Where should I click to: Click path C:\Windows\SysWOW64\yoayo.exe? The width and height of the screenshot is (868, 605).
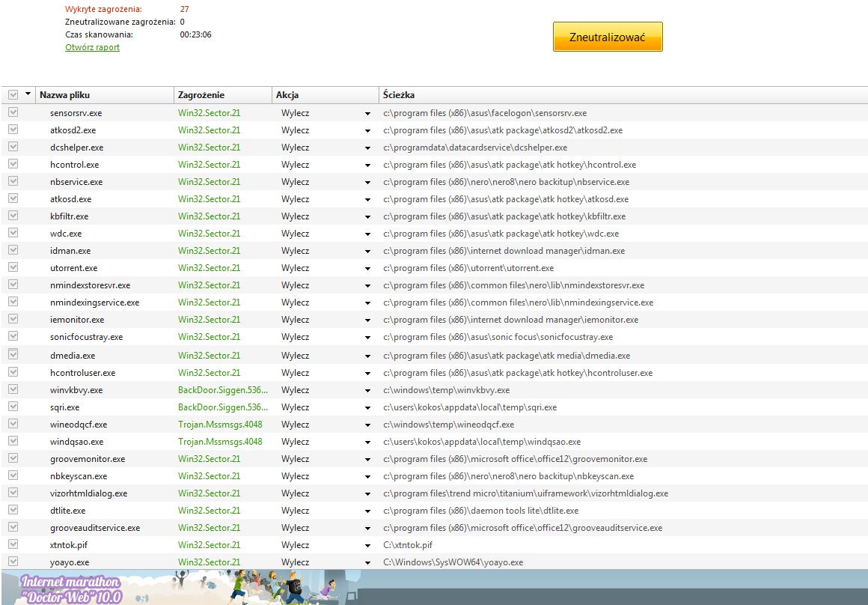[453, 562]
